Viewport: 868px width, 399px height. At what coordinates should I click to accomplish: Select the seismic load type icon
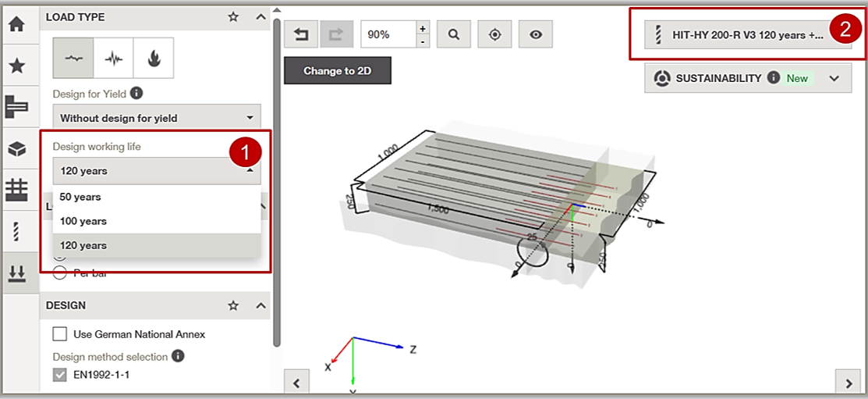pyautogui.click(x=114, y=58)
